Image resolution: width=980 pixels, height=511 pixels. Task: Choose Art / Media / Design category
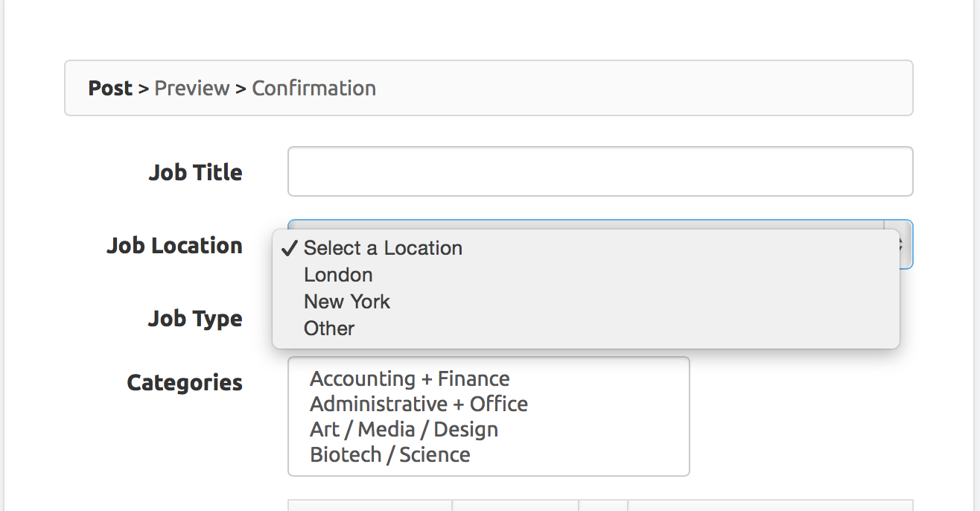tap(404, 430)
